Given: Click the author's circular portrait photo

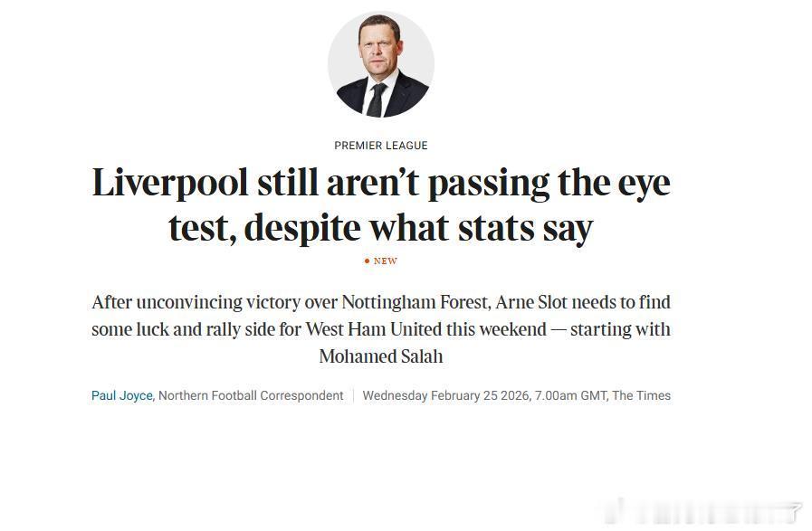Looking at the screenshot, I should [381, 64].
